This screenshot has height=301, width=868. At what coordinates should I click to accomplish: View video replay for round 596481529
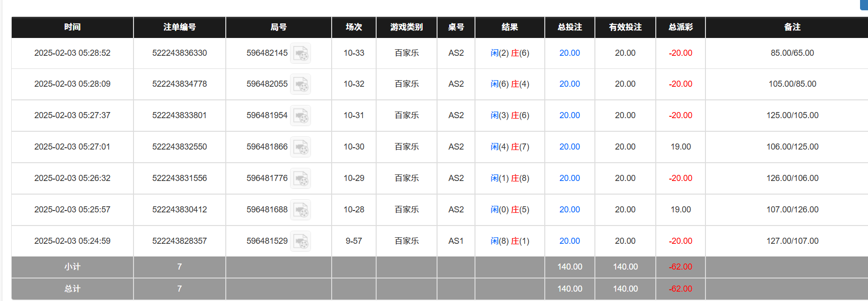pos(300,241)
